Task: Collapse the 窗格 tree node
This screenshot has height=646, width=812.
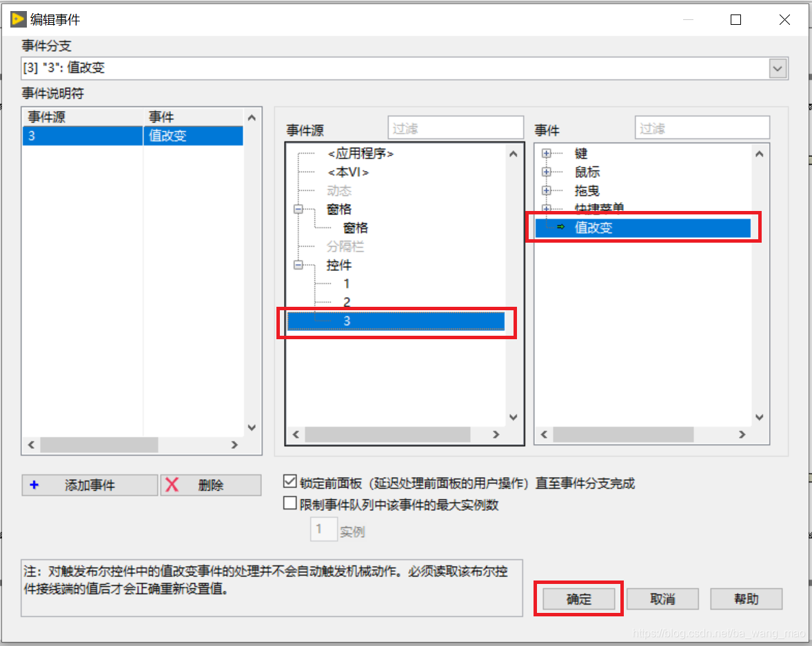Action: click(x=298, y=210)
